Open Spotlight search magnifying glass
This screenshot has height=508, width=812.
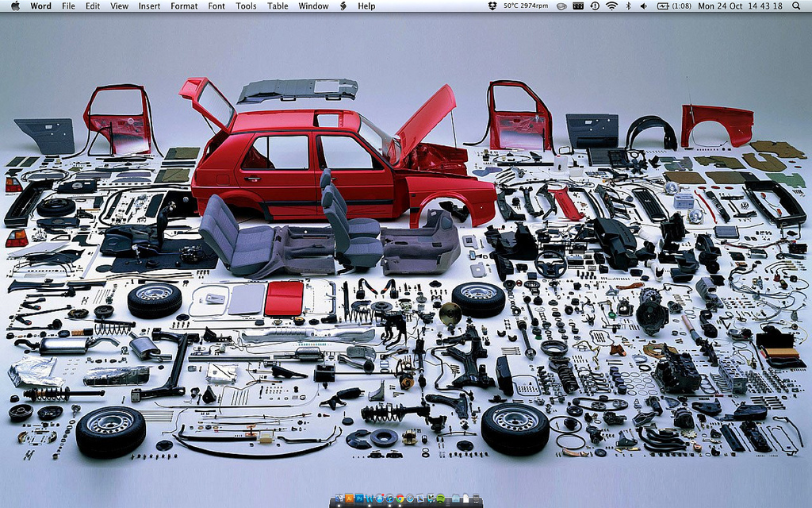click(796, 6)
